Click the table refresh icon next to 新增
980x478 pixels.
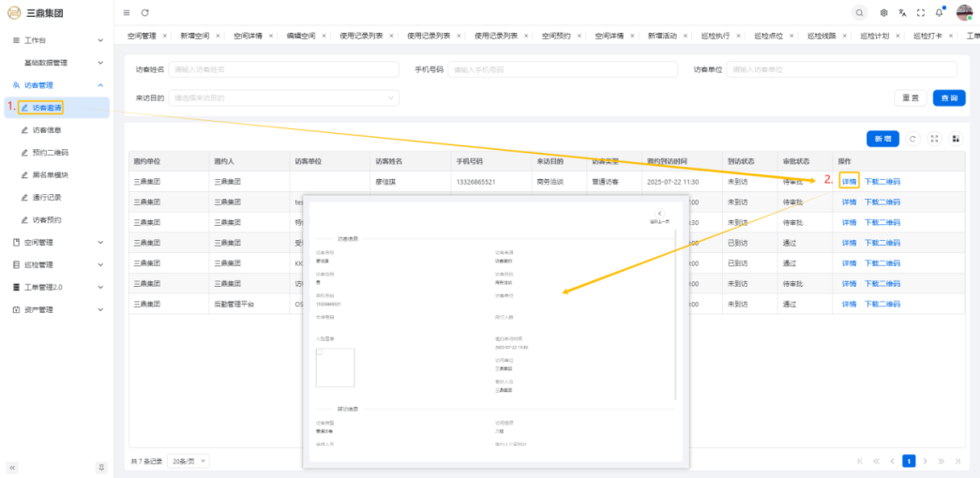[913, 139]
